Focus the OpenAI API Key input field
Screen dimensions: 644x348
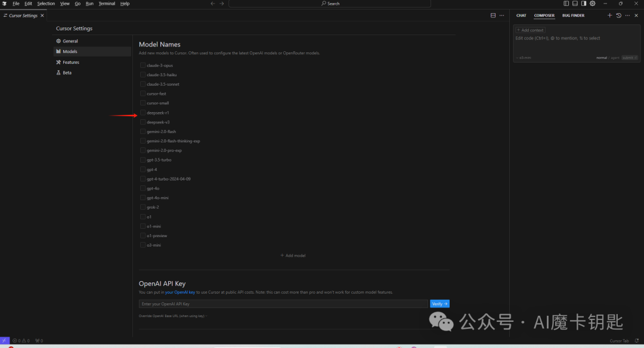point(283,304)
